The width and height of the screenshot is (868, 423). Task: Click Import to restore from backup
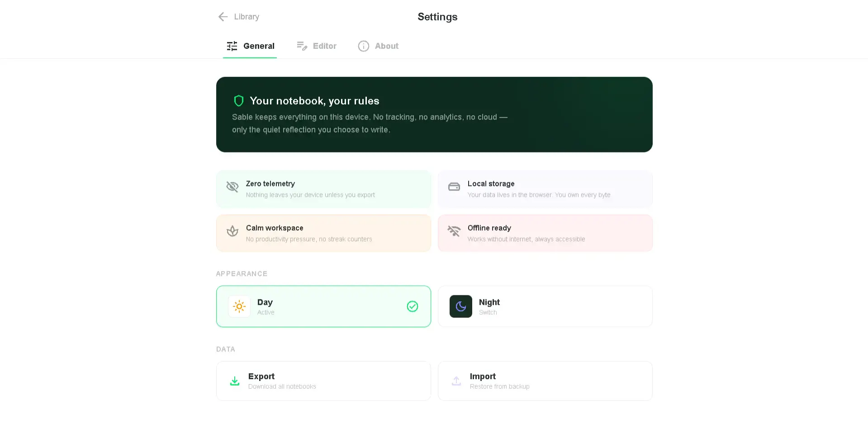coord(545,381)
